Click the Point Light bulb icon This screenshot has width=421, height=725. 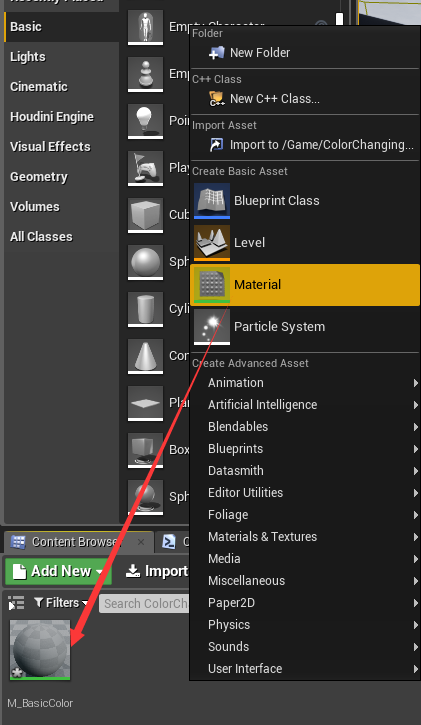(146, 121)
